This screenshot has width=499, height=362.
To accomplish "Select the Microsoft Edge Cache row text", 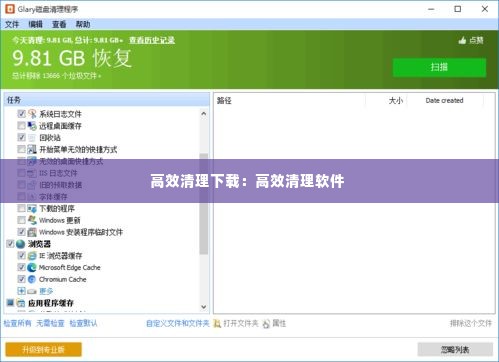I will 70,267.
